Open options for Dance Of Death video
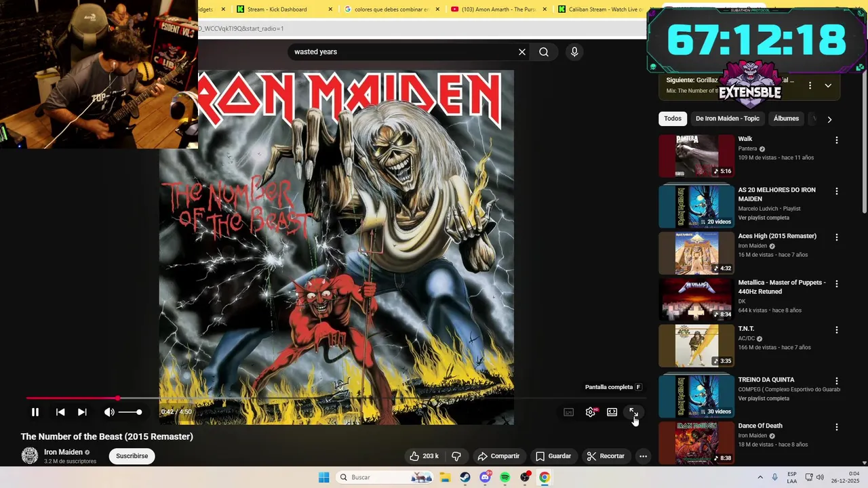The height and width of the screenshot is (488, 868). pos(836,427)
